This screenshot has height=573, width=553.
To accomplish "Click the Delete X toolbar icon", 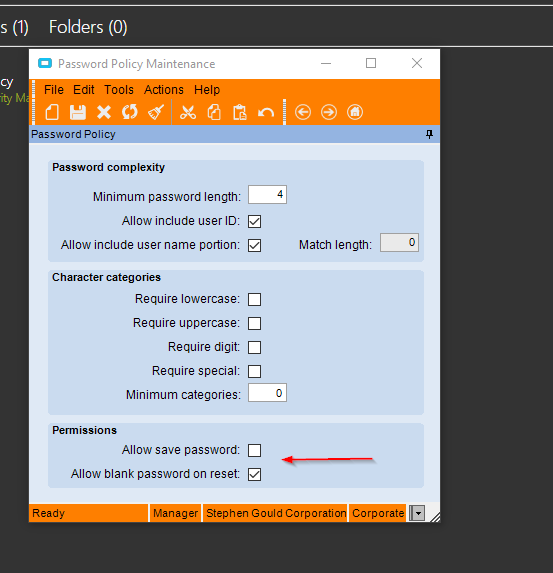I will 104,112.
